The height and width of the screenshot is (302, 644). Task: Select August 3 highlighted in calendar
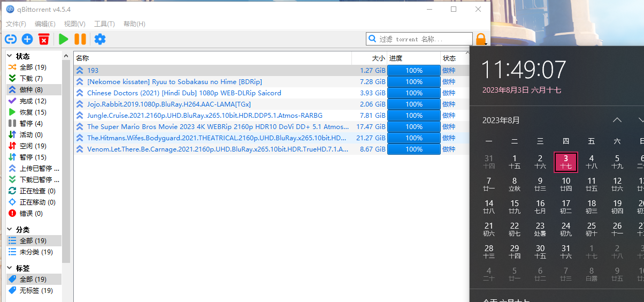(566, 162)
